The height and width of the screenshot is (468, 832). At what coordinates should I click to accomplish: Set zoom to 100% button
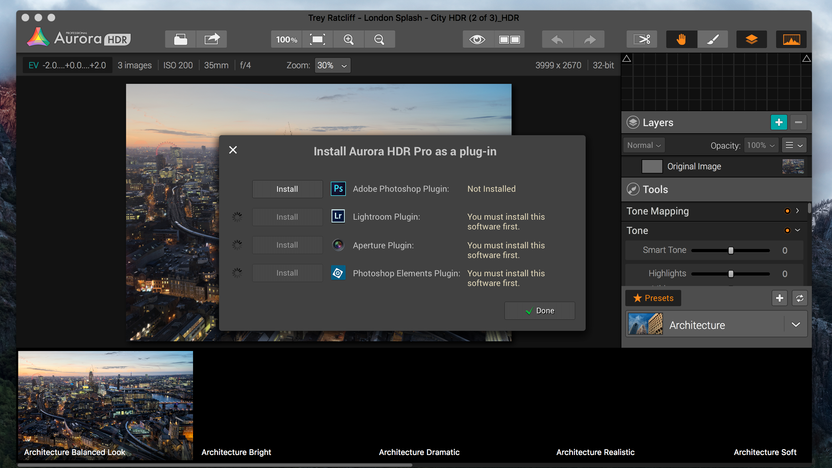(287, 39)
